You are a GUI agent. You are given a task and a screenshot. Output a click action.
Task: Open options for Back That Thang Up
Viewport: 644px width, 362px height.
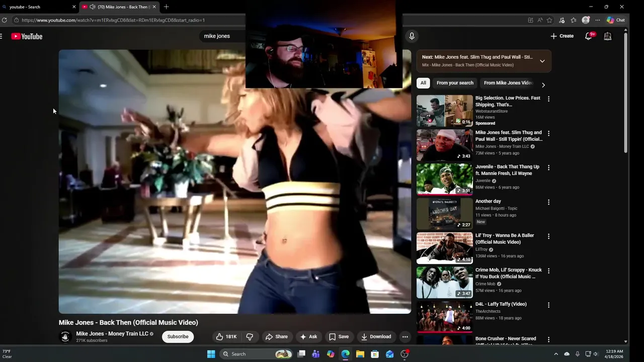coord(548,167)
